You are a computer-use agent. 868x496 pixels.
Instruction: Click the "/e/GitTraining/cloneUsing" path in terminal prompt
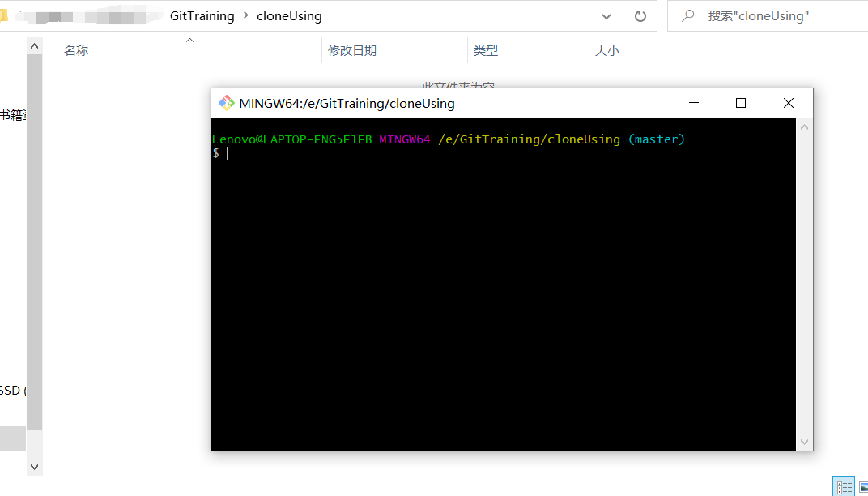pyautogui.click(x=530, y=139)
